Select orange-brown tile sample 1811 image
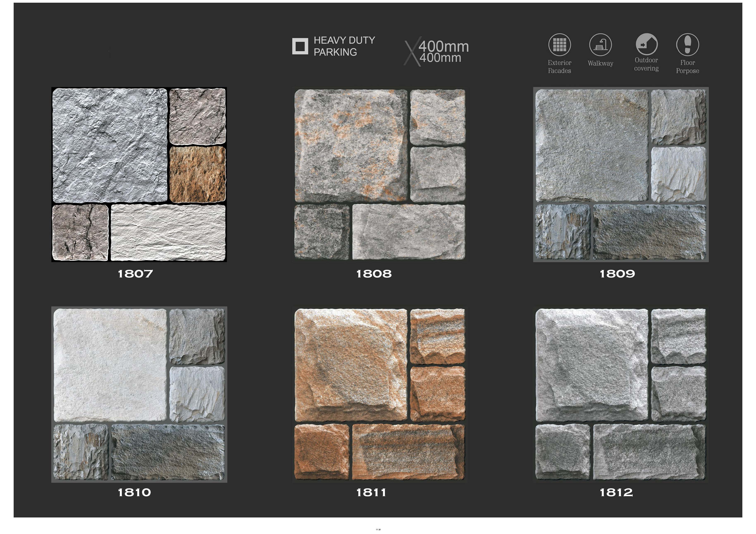This screenshot has width=756, height=534. pyautogui.click(x=380, y=394)
